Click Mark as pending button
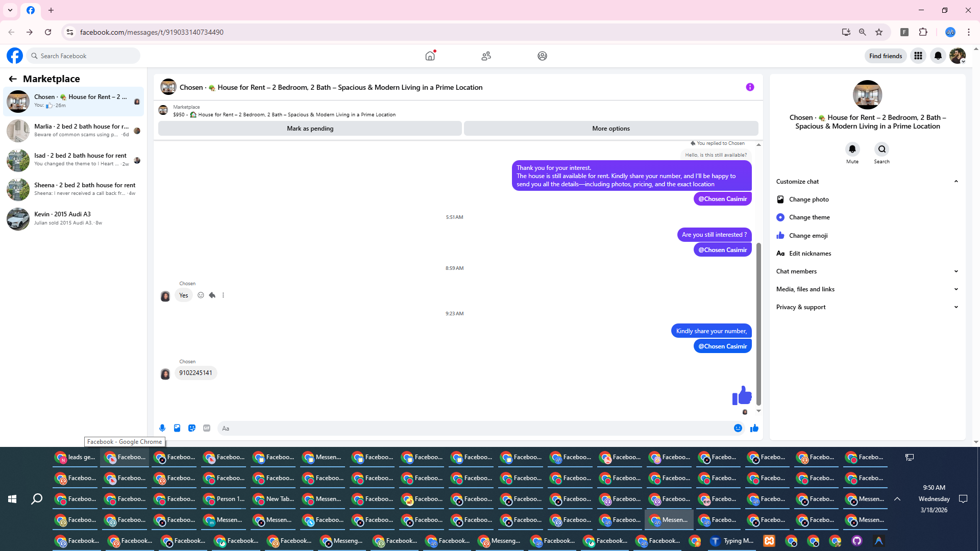The height and width of the screenshot is (551, 980). [310, 129]
